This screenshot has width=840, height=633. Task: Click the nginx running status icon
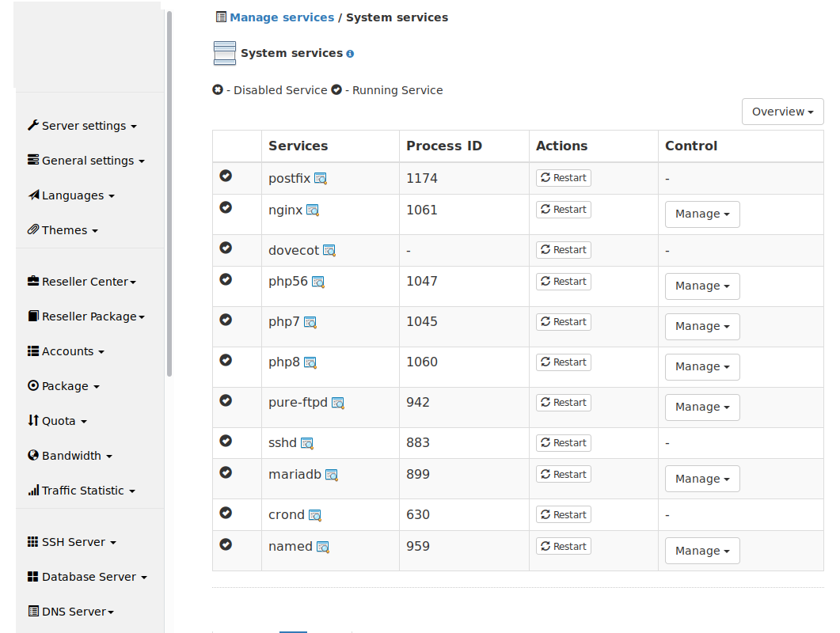[226, 207]
